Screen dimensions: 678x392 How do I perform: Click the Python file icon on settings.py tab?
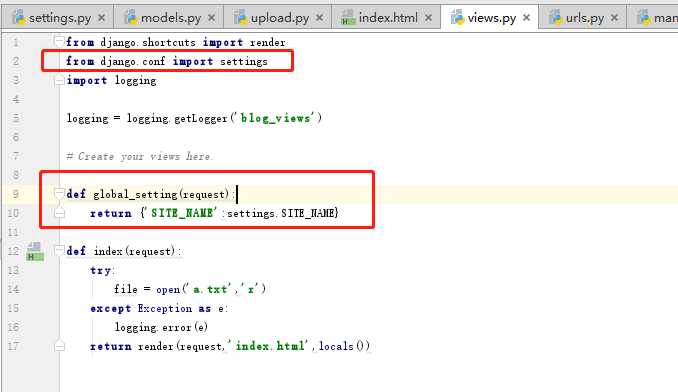pyautogui.click(x=19, y=17)
